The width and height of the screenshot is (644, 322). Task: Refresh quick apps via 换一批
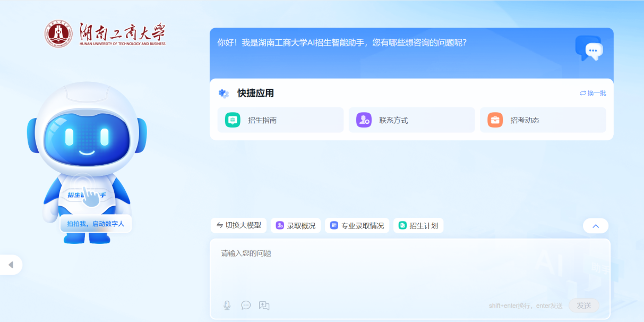(593, 94)
